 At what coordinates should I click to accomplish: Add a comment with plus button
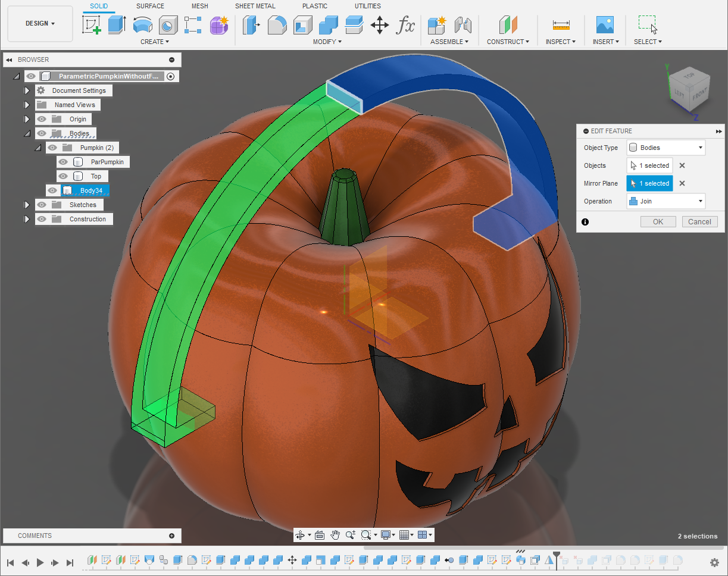click(x=172, y=536)
